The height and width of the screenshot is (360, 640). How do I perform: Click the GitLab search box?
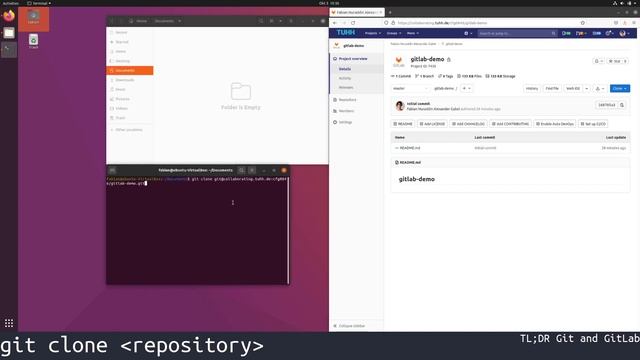(517, 33)
